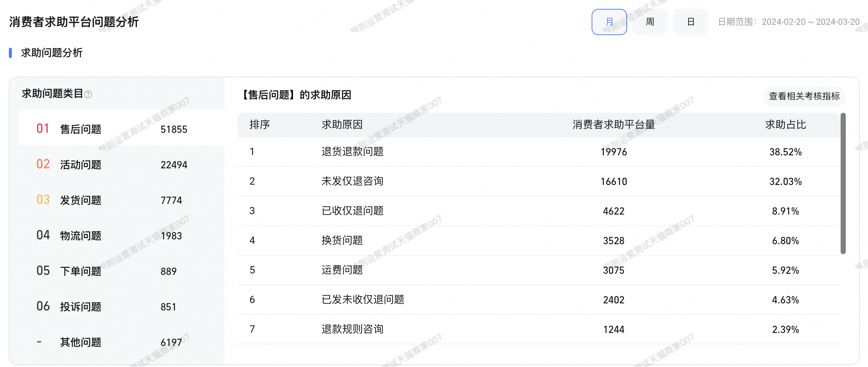Click the value 3075 in the table
Screen dimensions: 868x367
tap(613, 270)
